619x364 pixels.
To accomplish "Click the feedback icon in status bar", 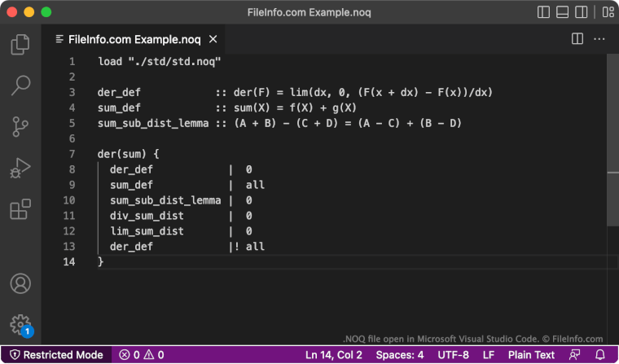I will [574, 355].
